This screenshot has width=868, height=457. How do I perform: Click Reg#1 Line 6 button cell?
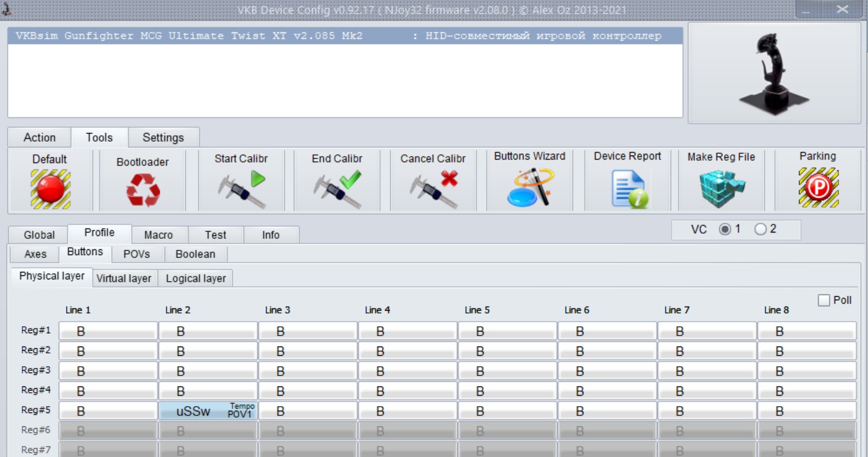[x=607, y=331]
